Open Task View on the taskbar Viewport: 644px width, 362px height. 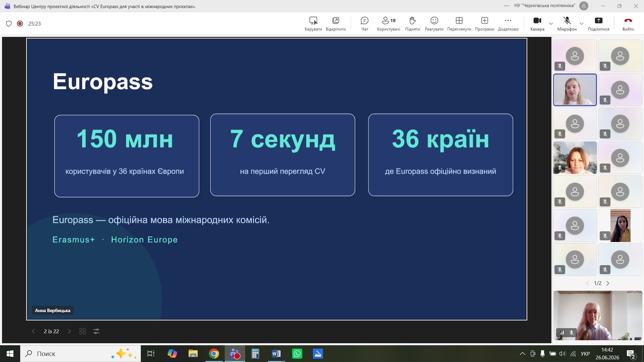[151, 354]
